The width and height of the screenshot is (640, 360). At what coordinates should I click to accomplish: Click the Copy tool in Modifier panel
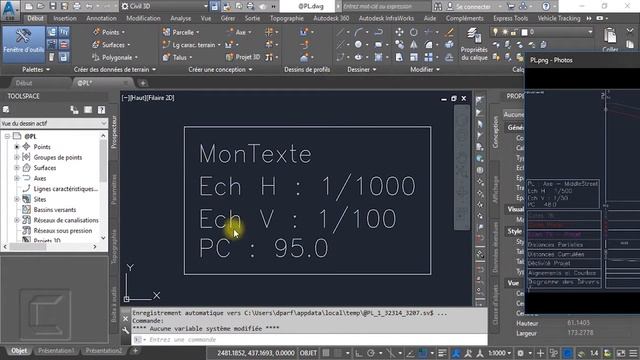(399, 44)
